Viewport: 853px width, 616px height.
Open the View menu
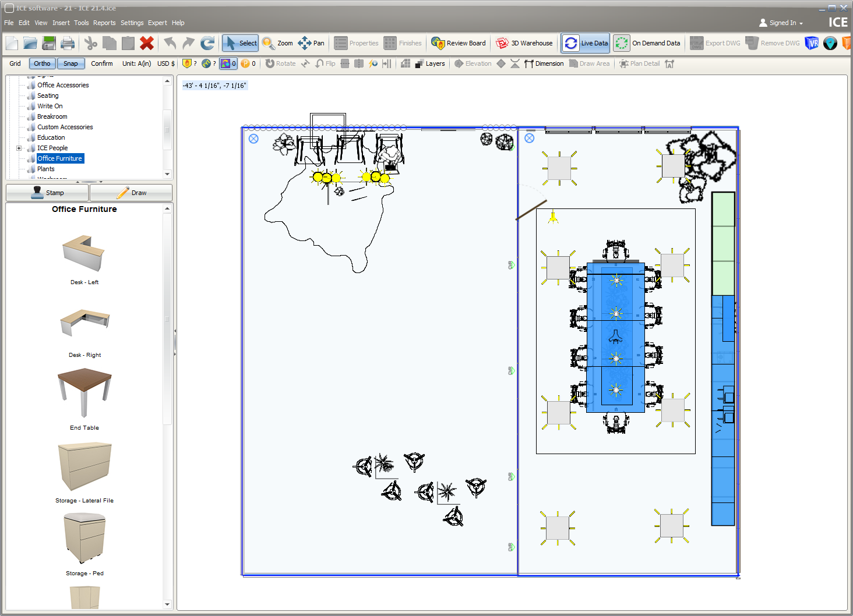(41, 23)
